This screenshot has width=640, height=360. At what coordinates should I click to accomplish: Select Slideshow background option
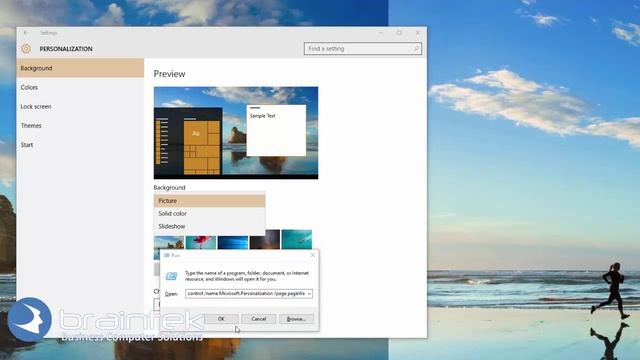click(x=209, y=226)
